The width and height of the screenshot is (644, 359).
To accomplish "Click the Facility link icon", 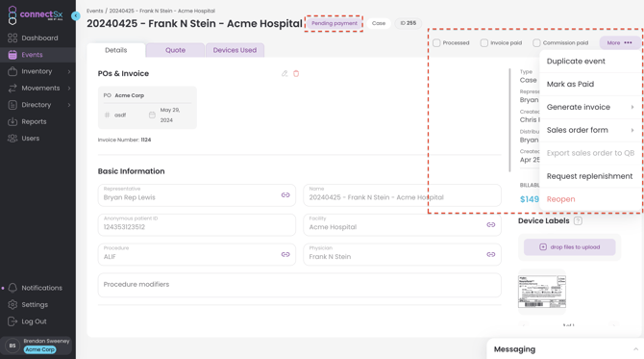I will (x=491, y=224).
